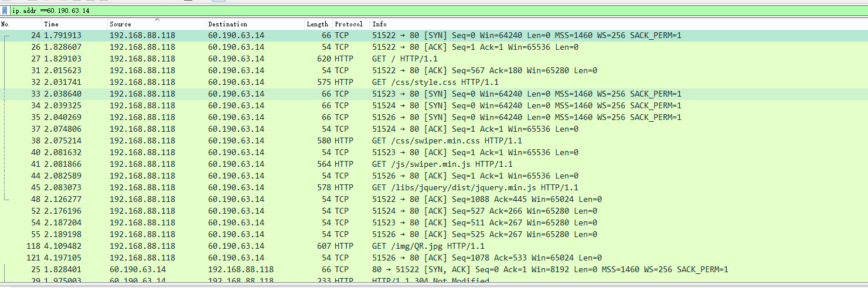Screen dimensions: 868x288
Task: Click the display filter bookmark icon
Action: pyautogui.click(x=5, y=11)
